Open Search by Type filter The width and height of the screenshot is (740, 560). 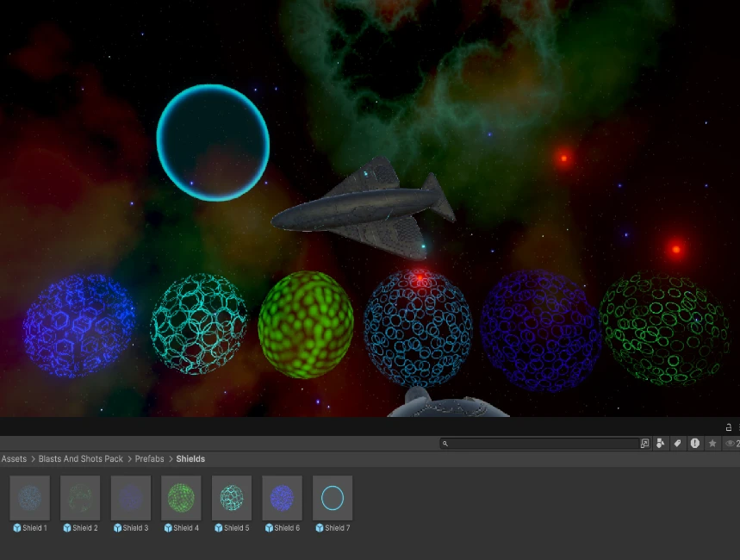tap(660, 444)
